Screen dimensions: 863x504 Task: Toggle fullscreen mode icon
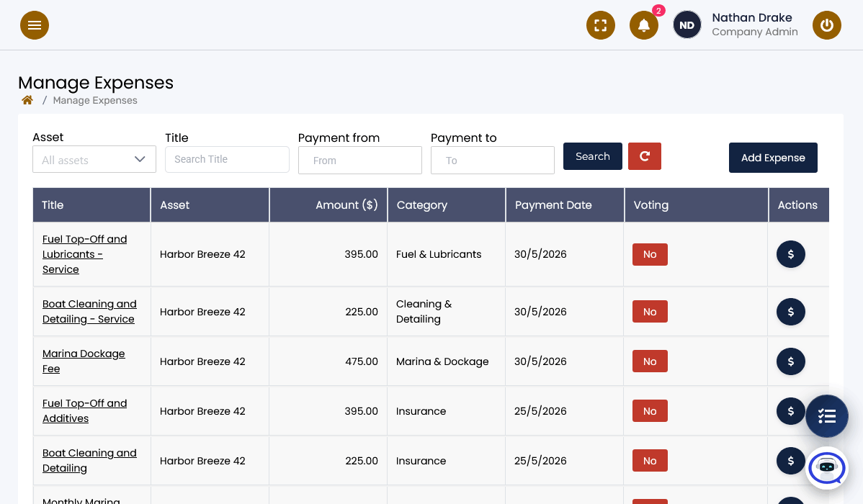click(601, 25)
